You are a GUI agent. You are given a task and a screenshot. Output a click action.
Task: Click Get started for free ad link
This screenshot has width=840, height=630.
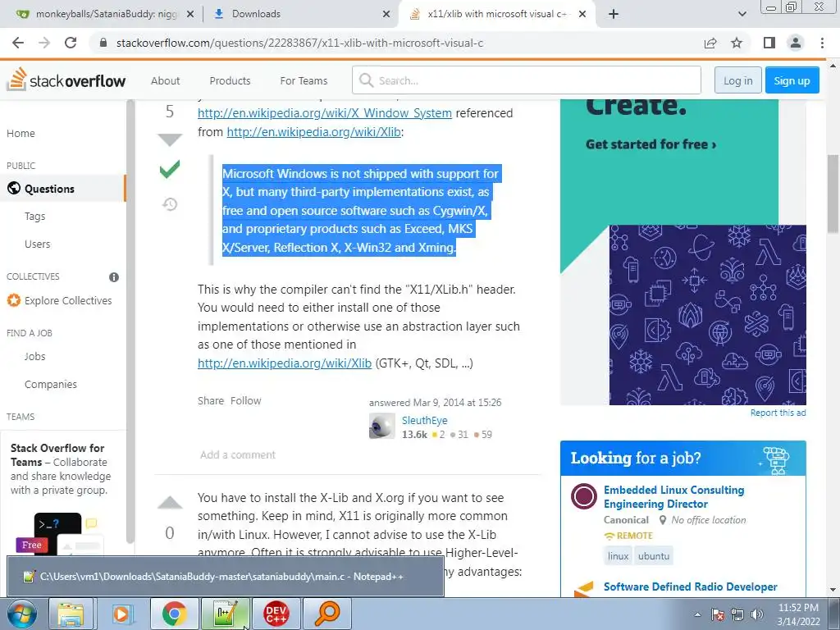651,144
